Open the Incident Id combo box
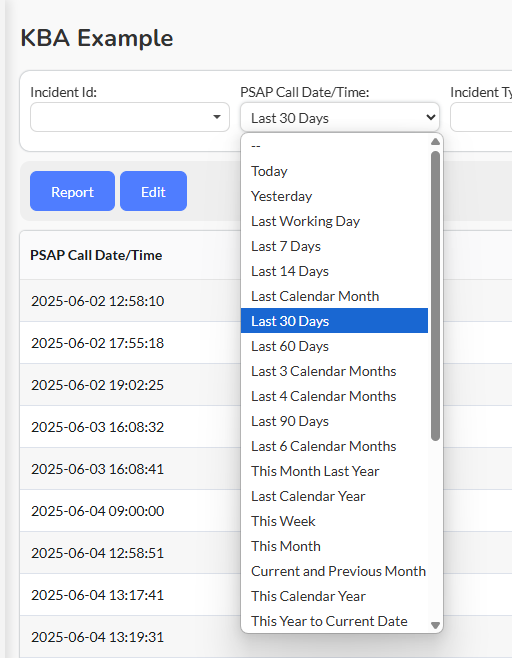 click(x=130, y=117)
